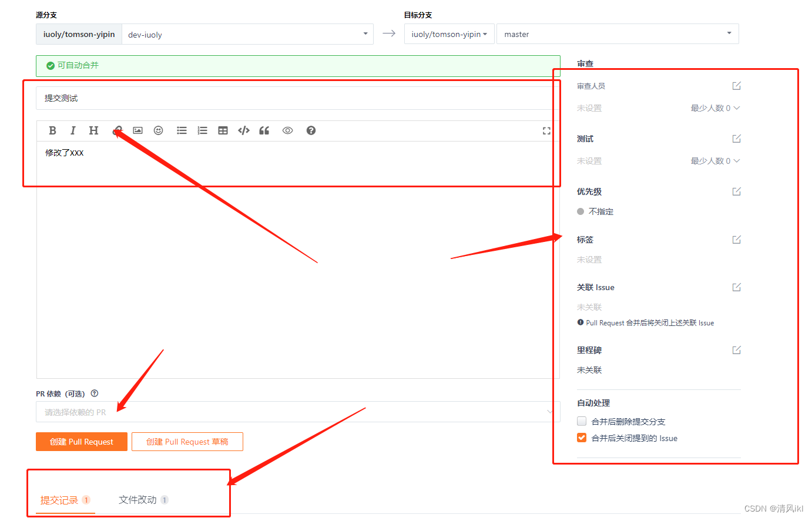Insert blockquote icon
Viewport: 812px width, 518px height.
click(x=264, y=130)
